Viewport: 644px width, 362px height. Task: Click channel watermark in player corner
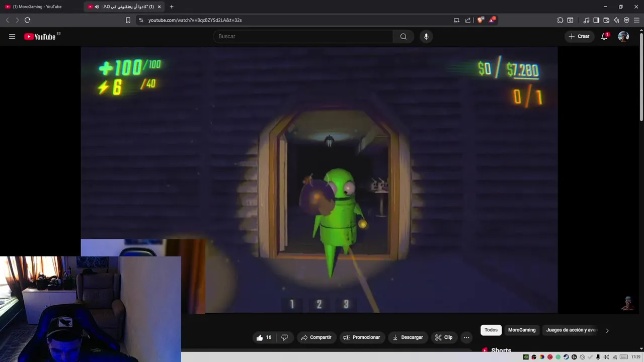tap(628, 304)
